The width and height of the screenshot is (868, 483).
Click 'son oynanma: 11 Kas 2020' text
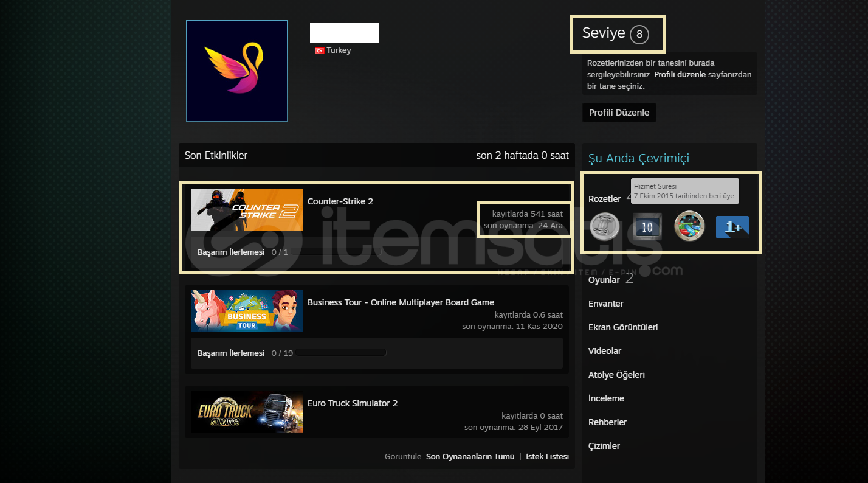pos(512,327)
